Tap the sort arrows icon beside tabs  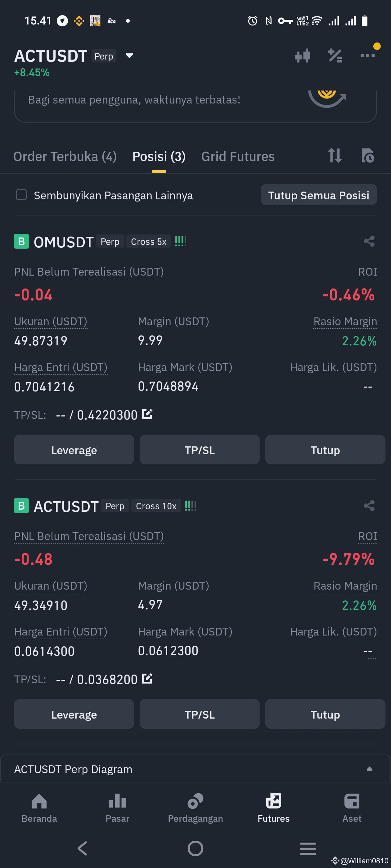click(335, 156)
